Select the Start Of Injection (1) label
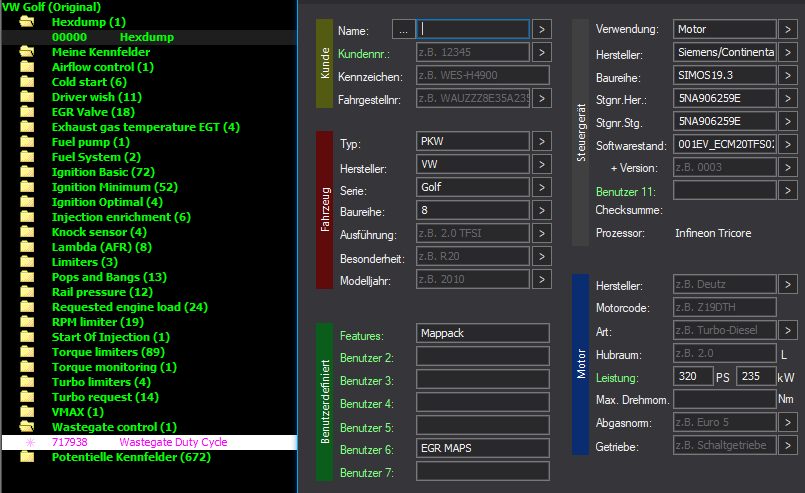This screenshot has width=805, height=493. tap(111, 337)
